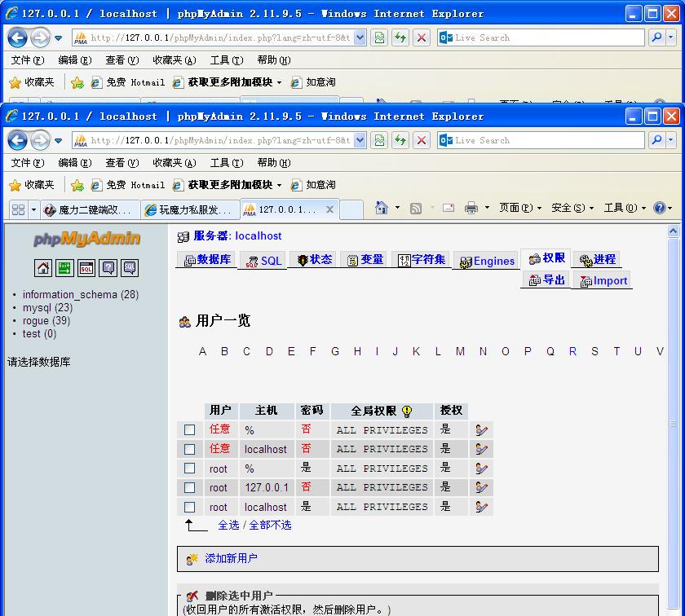This screenshot has height=616, width=685.
Task: Open the Print button dropdown arrow
Action: click(487, 208)
